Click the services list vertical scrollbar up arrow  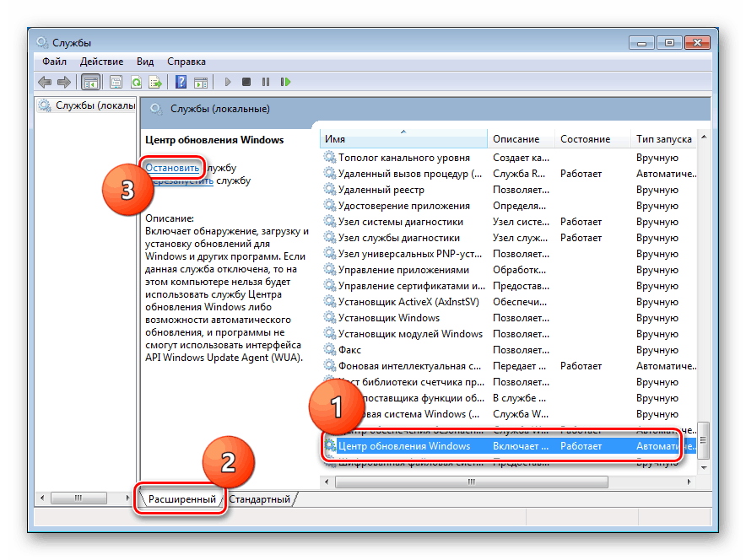click(x=704, y=137)
